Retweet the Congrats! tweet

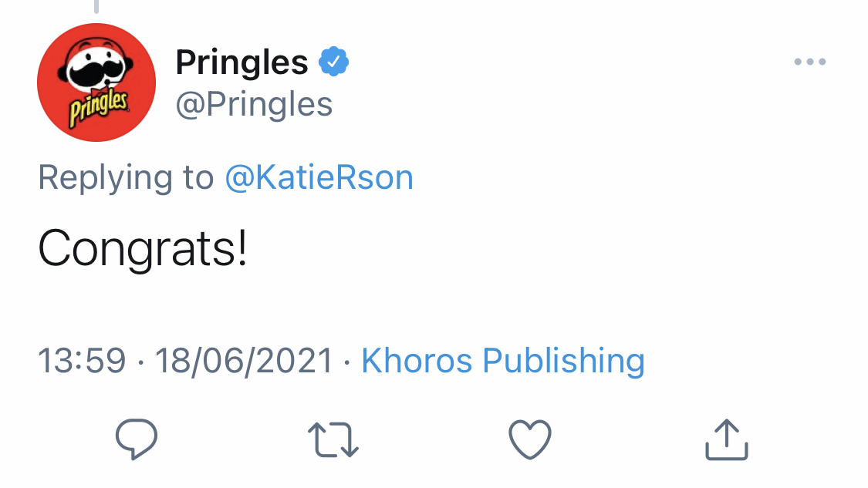(x=333, y=440)
